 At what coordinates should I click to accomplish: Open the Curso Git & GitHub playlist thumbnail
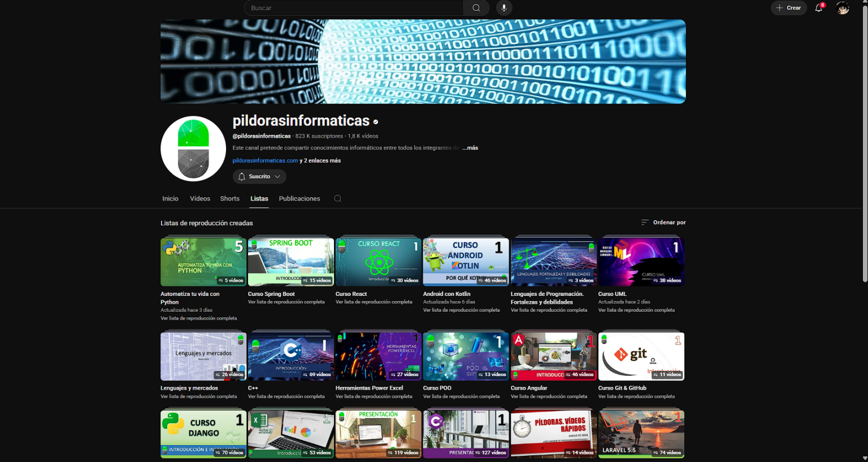pyautogui.click(x=641, y=356)
